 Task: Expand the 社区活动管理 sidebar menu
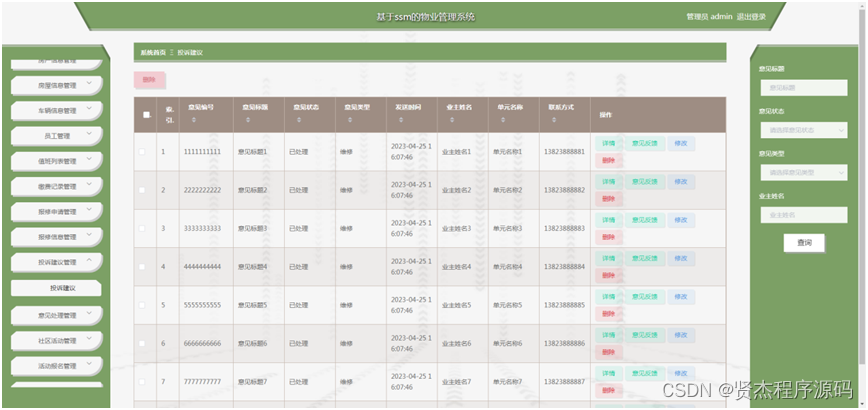[57, 341]
